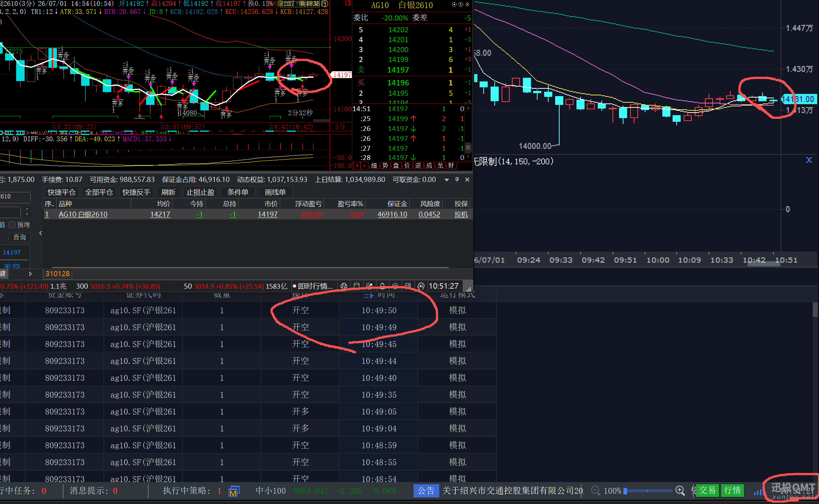Click the round icon next to the bell

coord(395,286)
